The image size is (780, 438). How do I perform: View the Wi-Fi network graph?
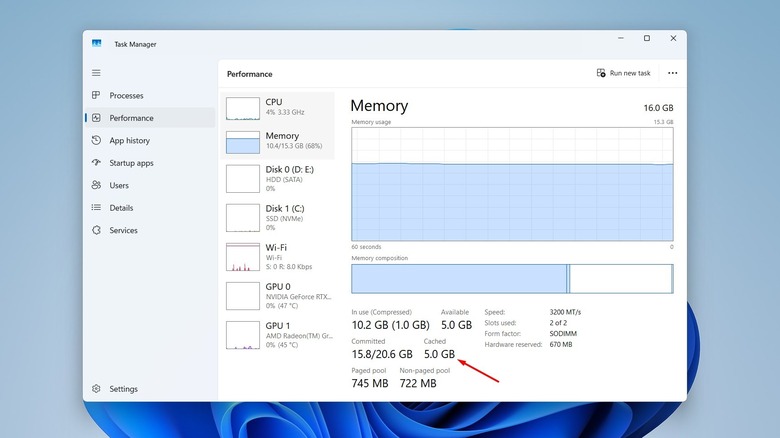pyautogui.click(x=243, y=257)
